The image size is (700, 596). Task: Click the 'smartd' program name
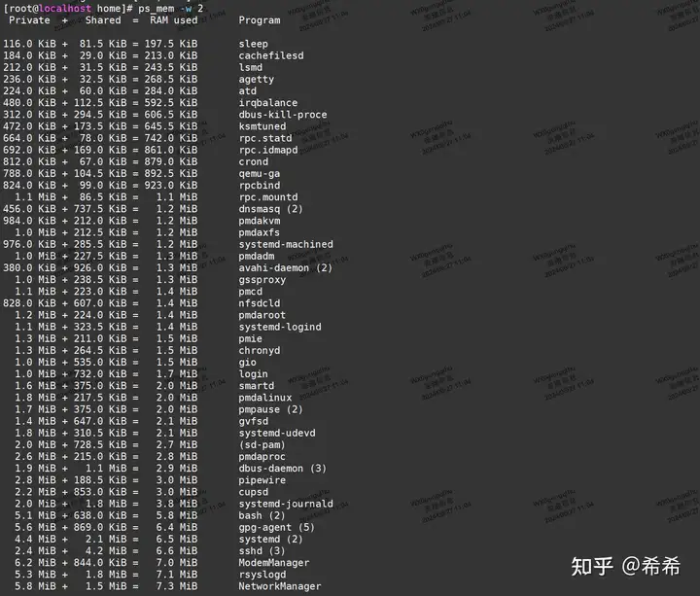click(257, 386)
